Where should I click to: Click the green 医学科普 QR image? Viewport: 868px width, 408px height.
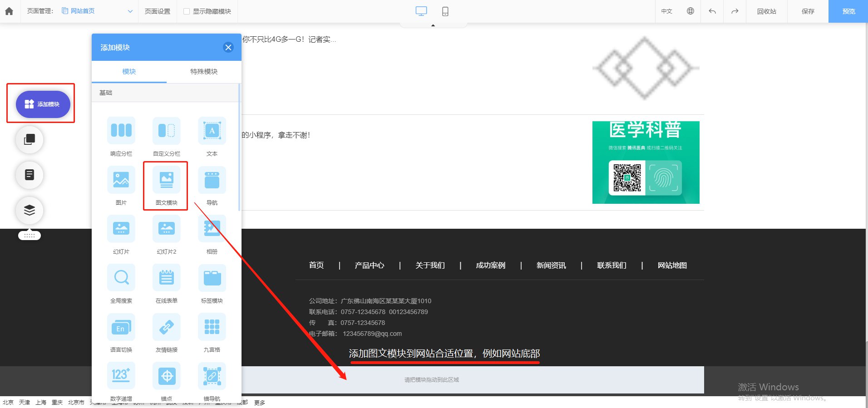coord(646,162)
